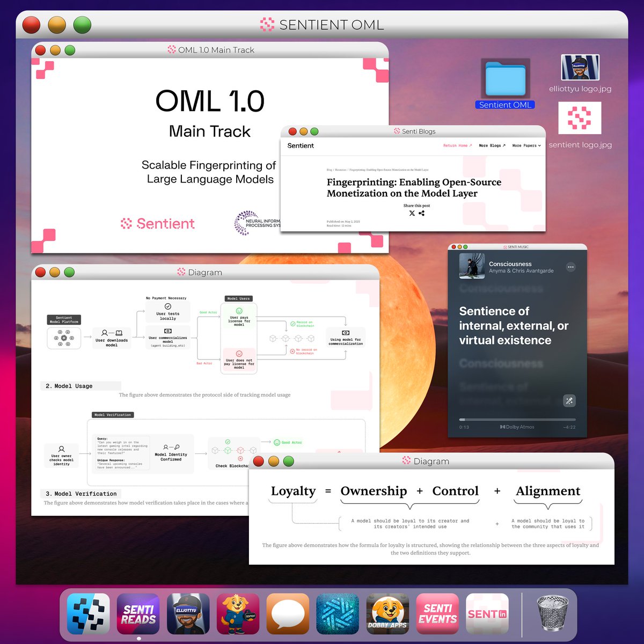Click the 'User tests locally' diagram box

click(x=168, y=311)
